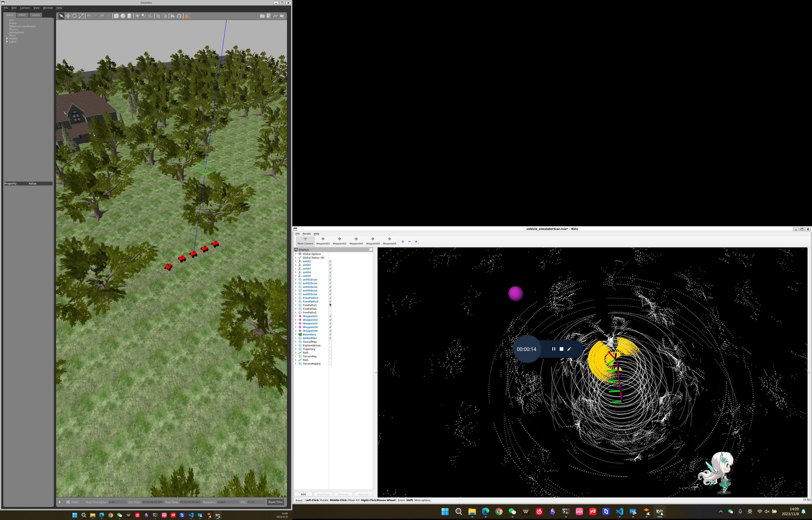Click the Waypoint03 tool in RViz
The image size is (812, 520).
click(356, 241)
